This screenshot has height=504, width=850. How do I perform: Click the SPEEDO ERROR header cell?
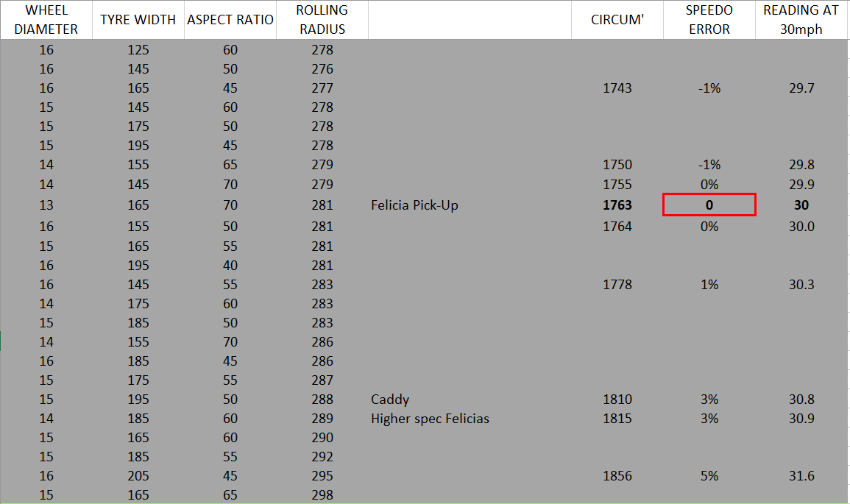click(x=709, y=20)
